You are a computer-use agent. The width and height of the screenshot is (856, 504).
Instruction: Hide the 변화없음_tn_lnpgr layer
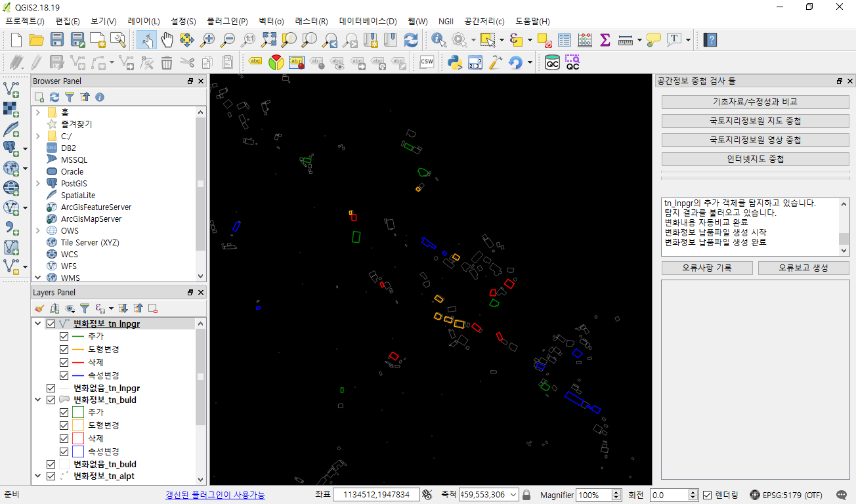51,388
